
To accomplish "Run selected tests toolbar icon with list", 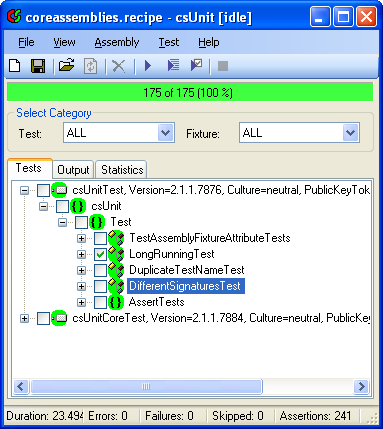I will 173,65.
